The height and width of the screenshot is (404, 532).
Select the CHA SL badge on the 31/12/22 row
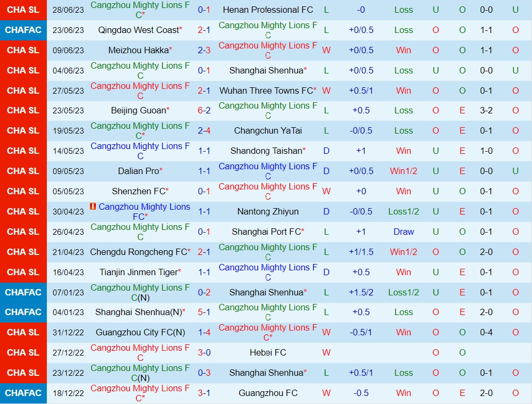point(23,332)
